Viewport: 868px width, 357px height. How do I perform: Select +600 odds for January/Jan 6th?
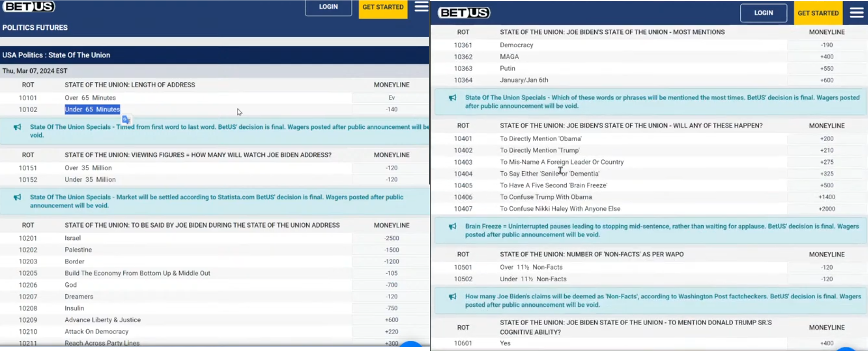point(826,80)
